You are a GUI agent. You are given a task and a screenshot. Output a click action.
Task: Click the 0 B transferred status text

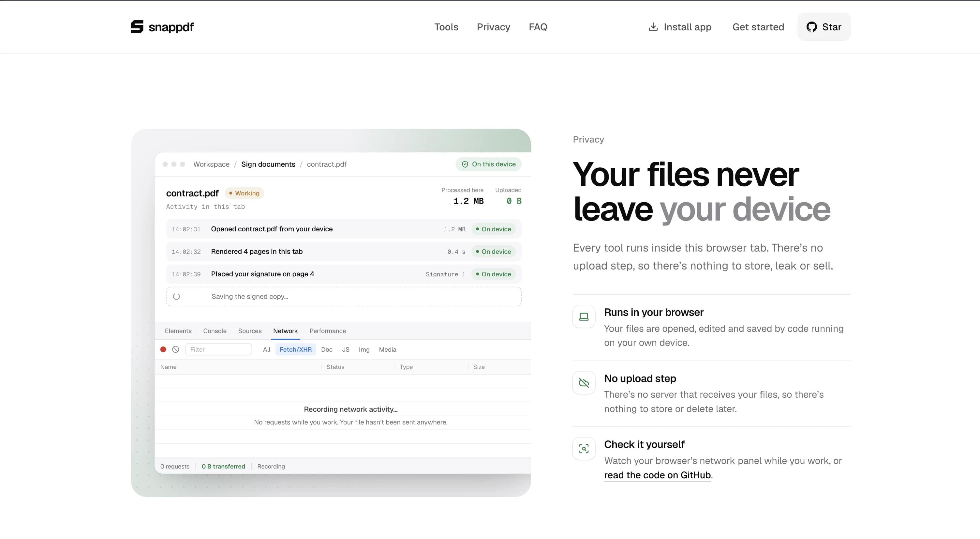tap(223, 466)
